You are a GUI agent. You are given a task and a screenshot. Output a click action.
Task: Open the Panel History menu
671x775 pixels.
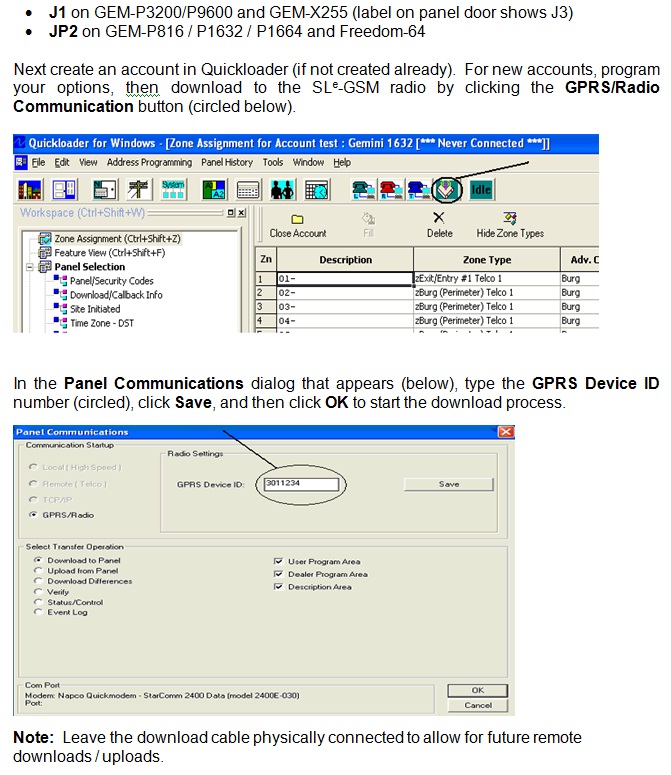click(227, 162)
